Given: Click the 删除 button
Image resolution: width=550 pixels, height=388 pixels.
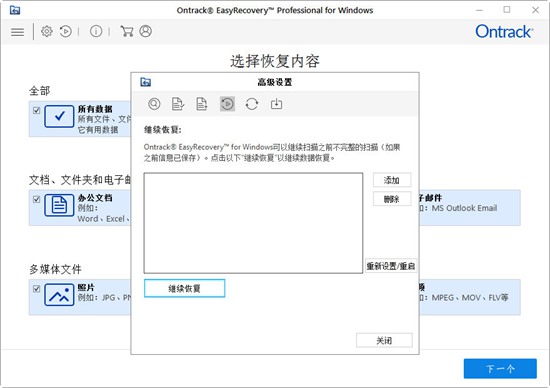Looking at the screenshot, I should coord(392,199).
